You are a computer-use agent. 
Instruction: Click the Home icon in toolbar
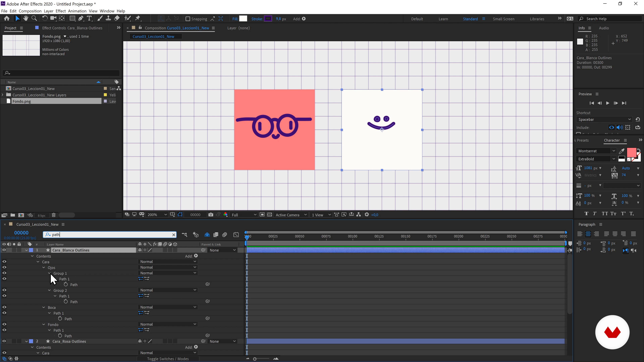tap(7, 18)
